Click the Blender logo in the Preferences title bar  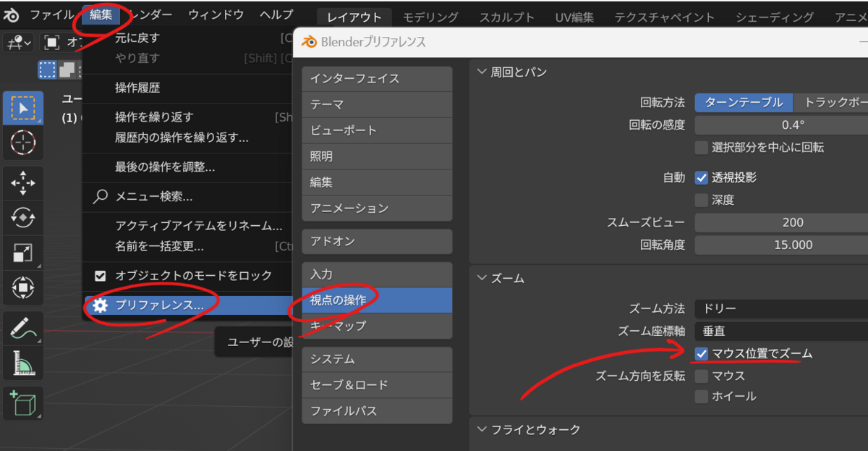310,42
